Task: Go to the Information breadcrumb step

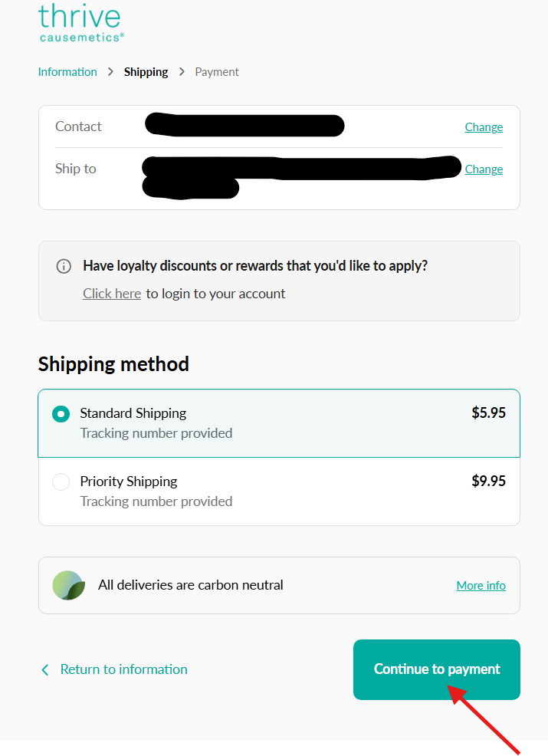Action: click(x=67, y=72)
